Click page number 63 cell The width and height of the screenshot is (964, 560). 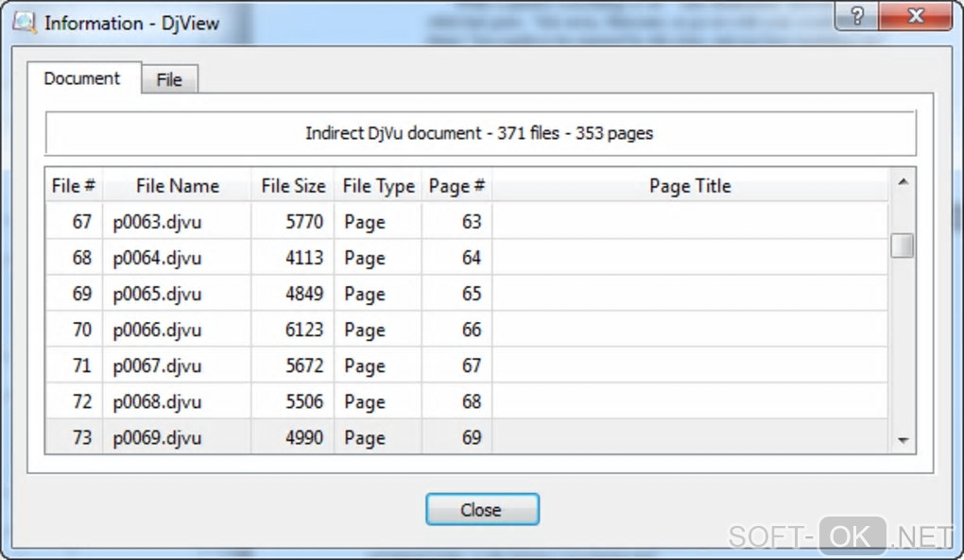[456, 222]
